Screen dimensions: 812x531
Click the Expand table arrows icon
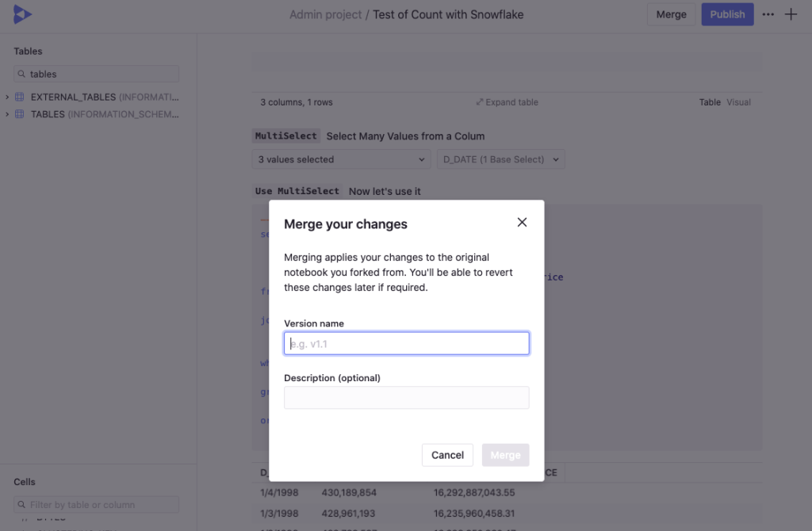[x=480, y=102]
